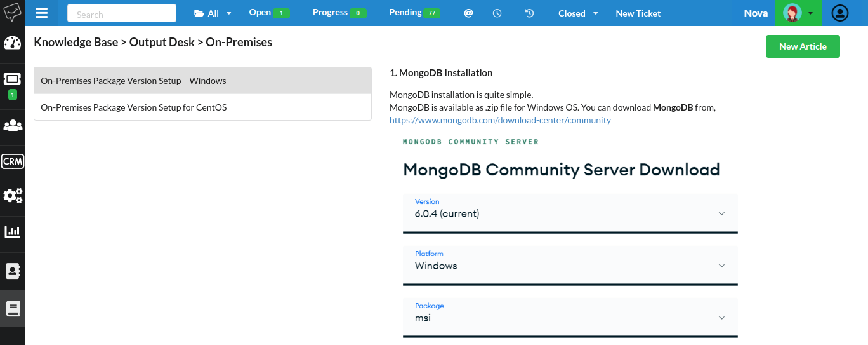Click the @ mentions icon
Screen dimensions: 868x345
coord(468,13)
